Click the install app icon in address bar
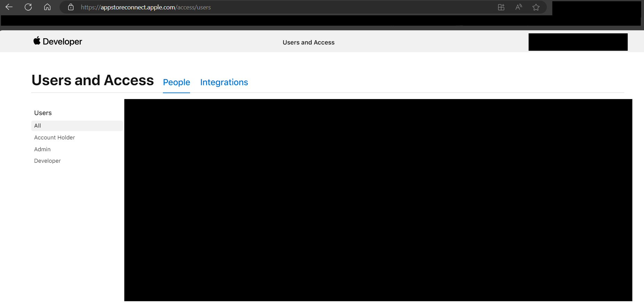 tap(501, 7)
